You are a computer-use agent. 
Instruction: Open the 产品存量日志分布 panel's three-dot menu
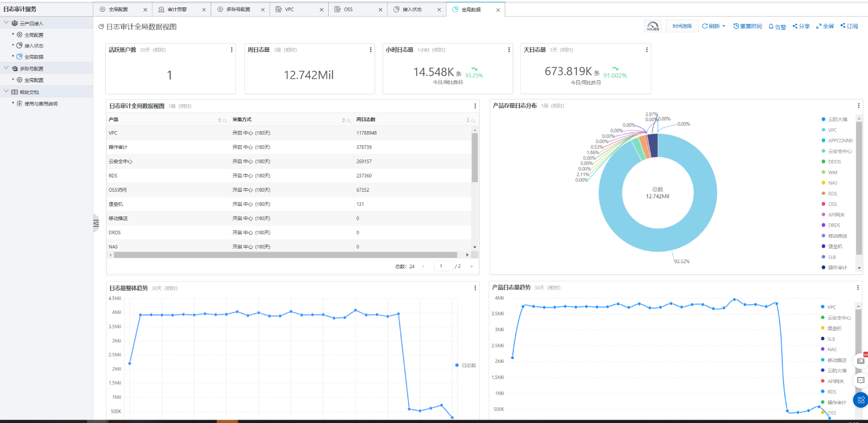point(859,106)
